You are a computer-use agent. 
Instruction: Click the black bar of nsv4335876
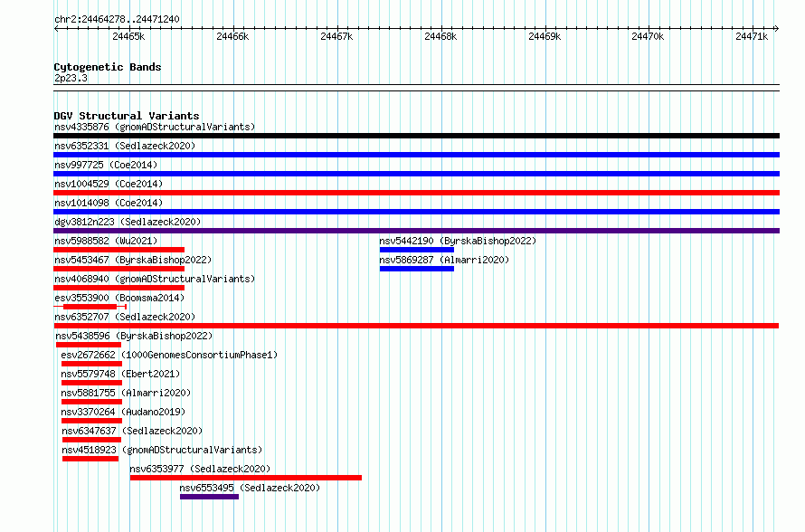(416, 136)
